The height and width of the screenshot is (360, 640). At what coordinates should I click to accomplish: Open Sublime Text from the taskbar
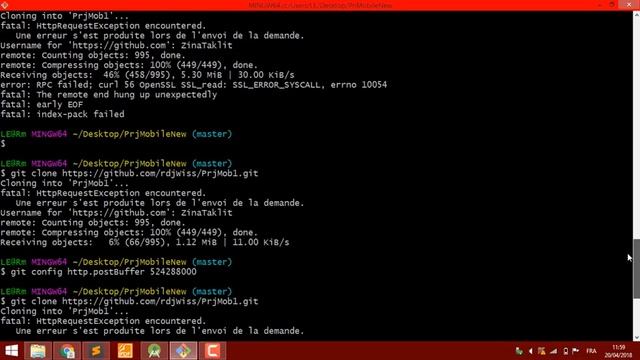point(96,351)
